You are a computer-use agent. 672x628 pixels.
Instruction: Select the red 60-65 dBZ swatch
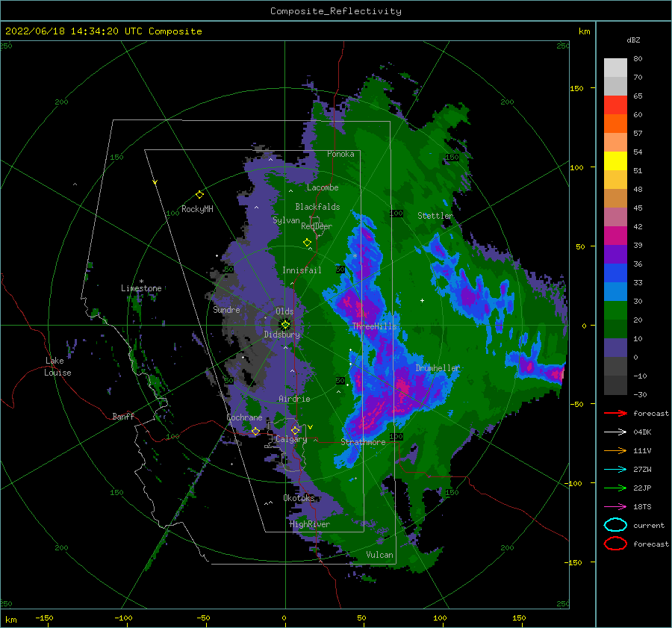pos(615,105)
